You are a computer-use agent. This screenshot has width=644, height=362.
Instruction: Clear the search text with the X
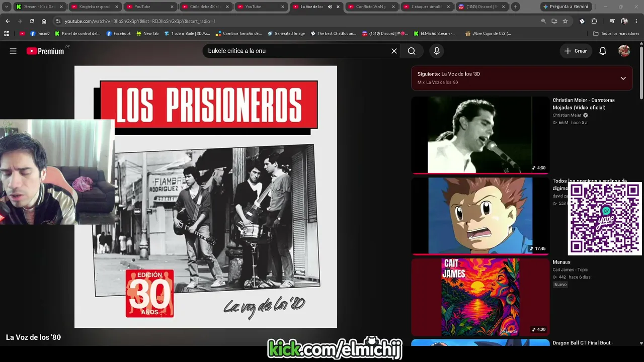[x=394, y=51]
